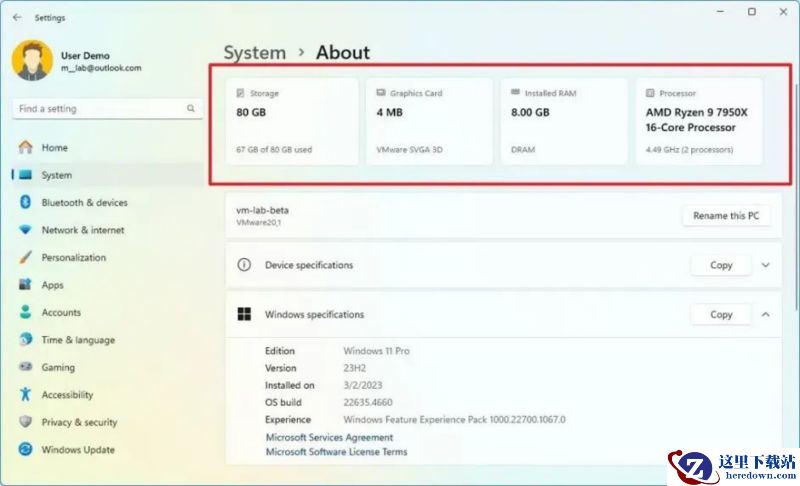Click the Home house icon
The width and height of the screenshot is (800, 486).
26,147
